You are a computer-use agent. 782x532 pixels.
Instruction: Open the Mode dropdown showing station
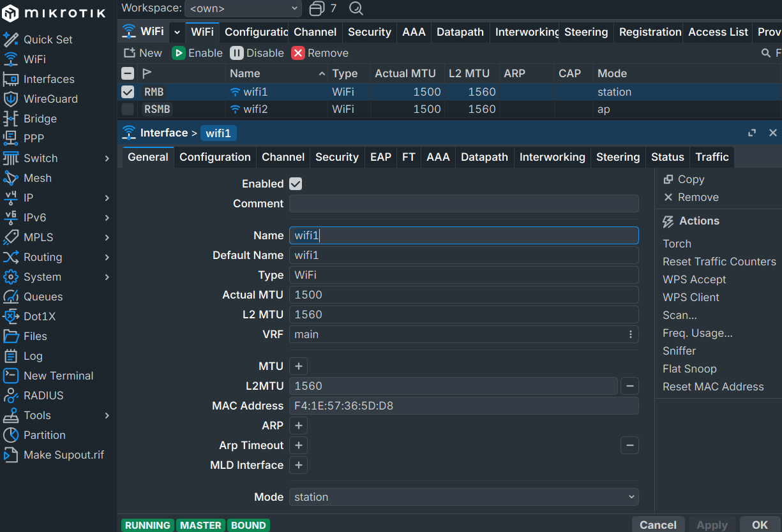[464, 497]
